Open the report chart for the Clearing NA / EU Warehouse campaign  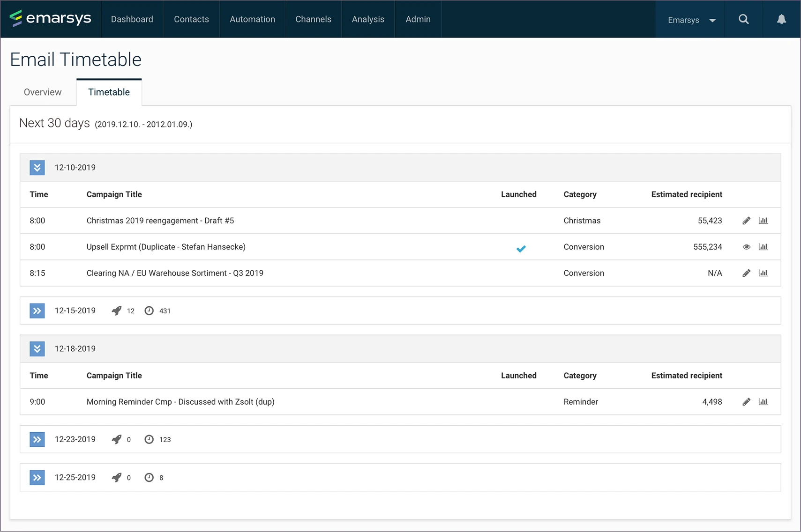tap(763, 273)
